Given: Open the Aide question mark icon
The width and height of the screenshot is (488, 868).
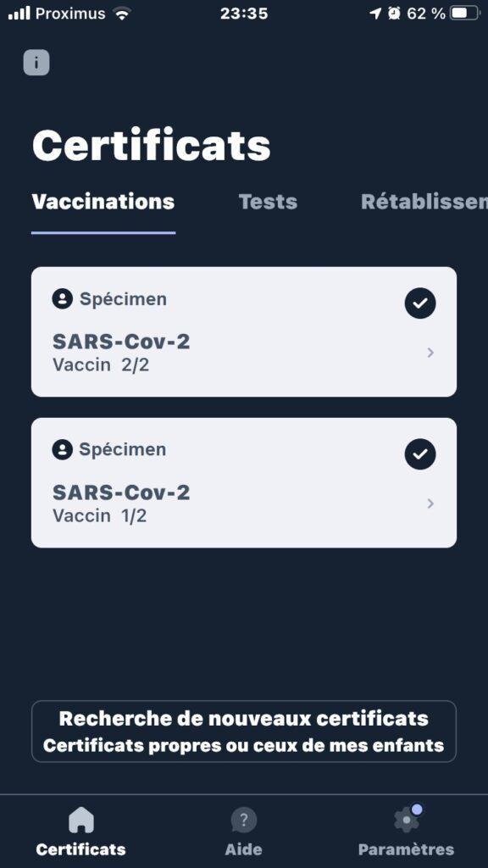Looking at the screenshot, I should pyautogui.click(x=243, y=820).
